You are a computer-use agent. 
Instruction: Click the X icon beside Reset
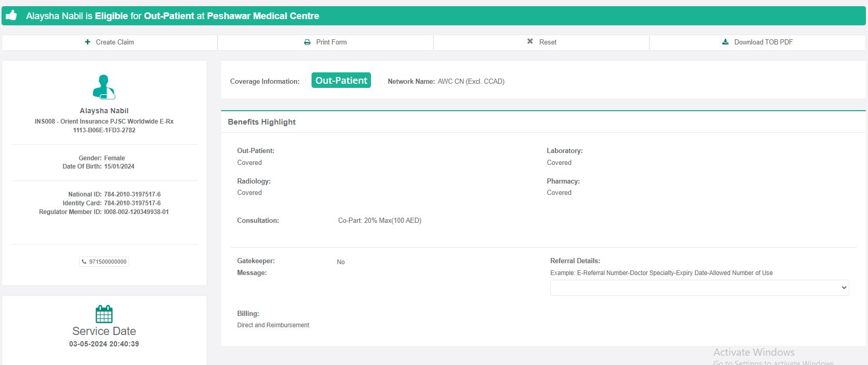(x=530, y=41)
